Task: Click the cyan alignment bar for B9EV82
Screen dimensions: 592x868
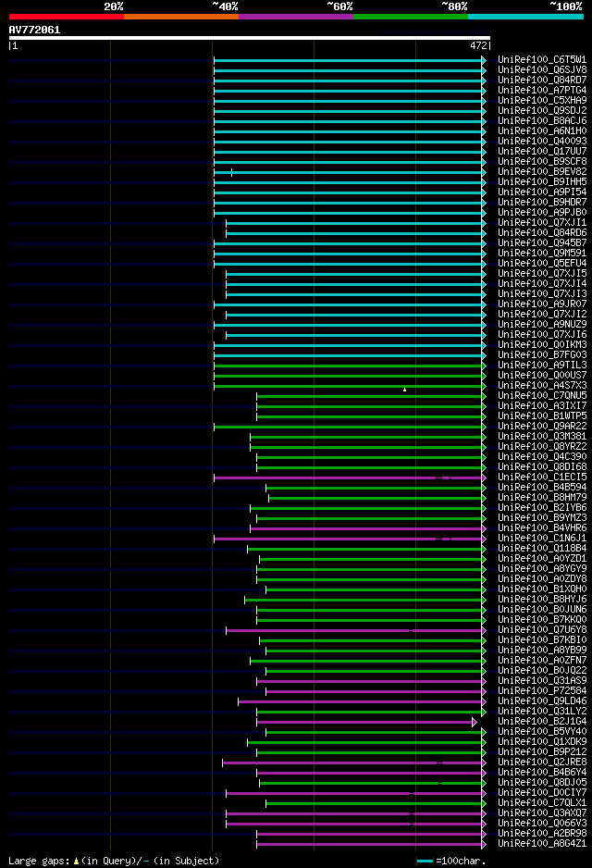Action: tap(348, 173)
